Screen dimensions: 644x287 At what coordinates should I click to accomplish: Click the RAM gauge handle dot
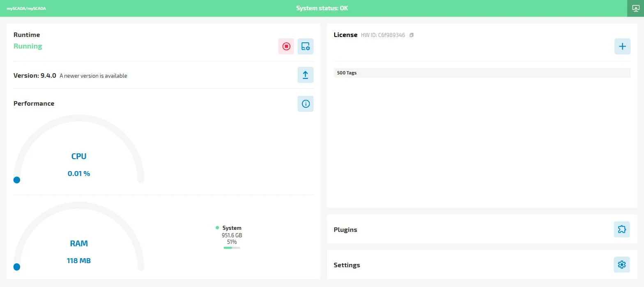click(x=17, y=267)
